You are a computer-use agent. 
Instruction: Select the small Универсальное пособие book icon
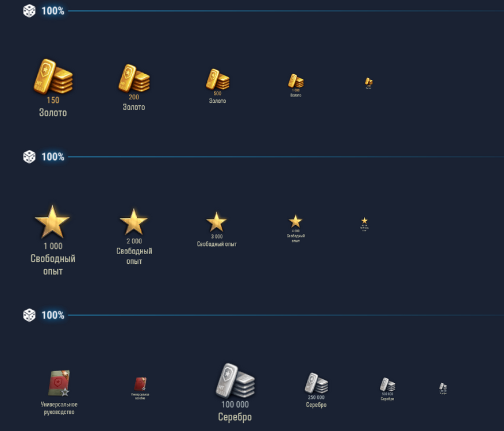click(x=140, y=382)
